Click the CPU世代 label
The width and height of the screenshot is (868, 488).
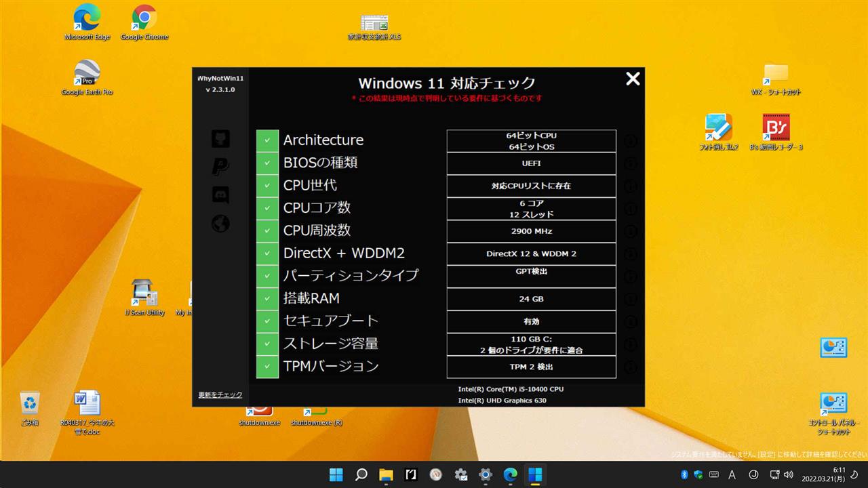[x=310, y=185]
